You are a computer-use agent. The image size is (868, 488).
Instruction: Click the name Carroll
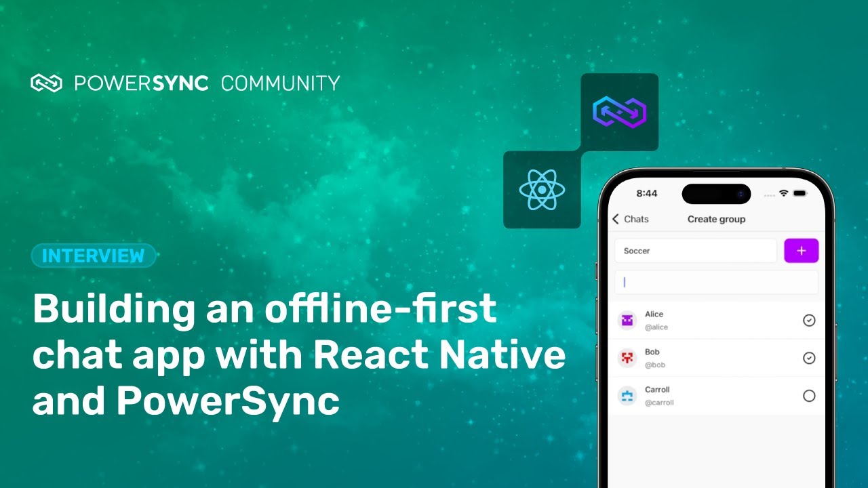[657, 390]
